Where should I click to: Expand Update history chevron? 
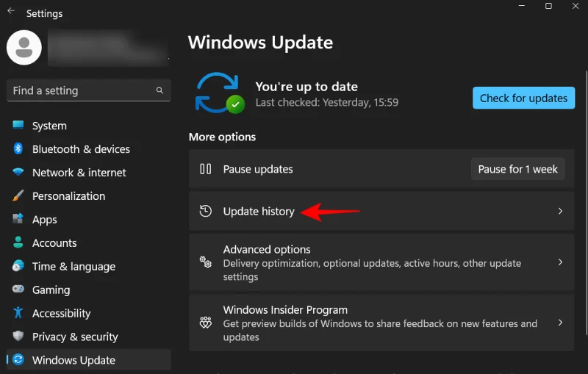click(x=560, y=211)
